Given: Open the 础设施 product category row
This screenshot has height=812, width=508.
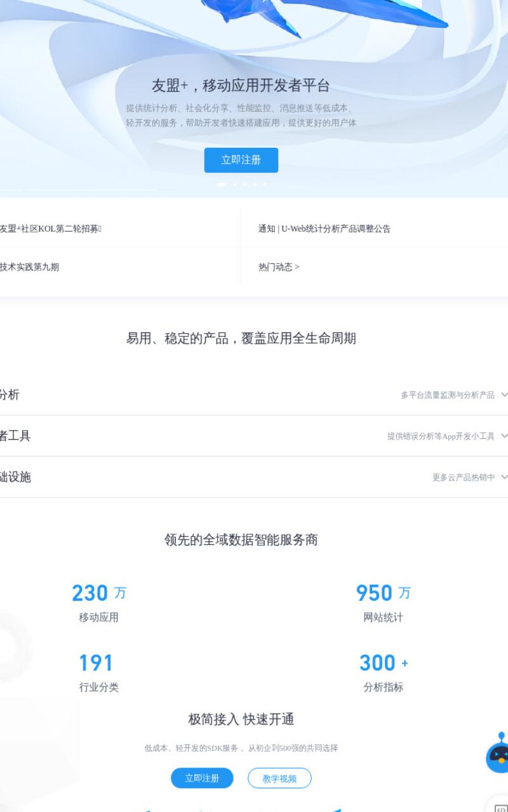Looking at the screenshot, I should [254, 477].
